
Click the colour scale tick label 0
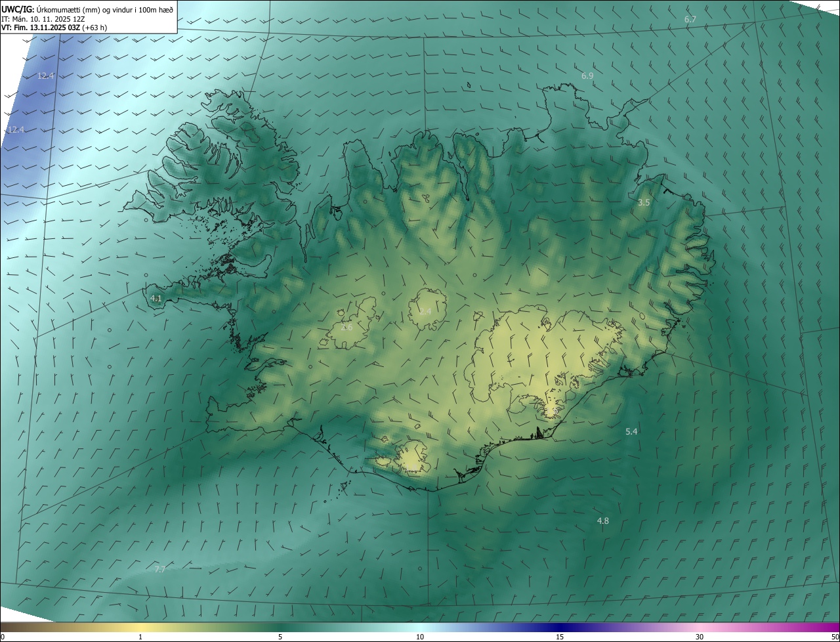3,637
